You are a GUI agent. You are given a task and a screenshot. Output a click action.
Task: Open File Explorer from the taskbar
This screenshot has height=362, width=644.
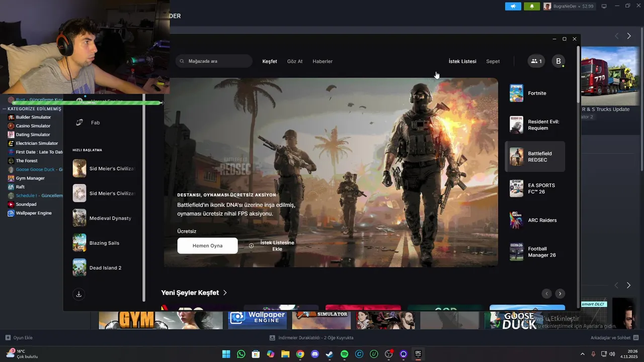[285, 354]
